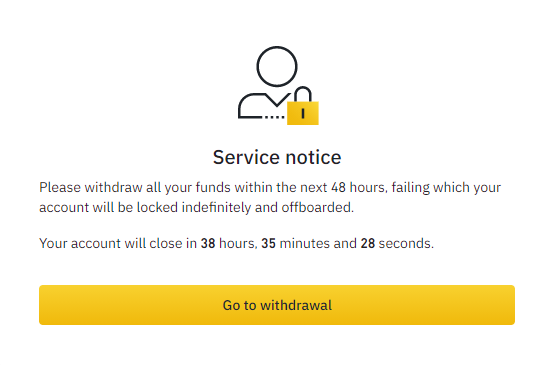Click the padlock shackle loop
The height and width of the screenshot is (365, 552).
tap(303, 94)
